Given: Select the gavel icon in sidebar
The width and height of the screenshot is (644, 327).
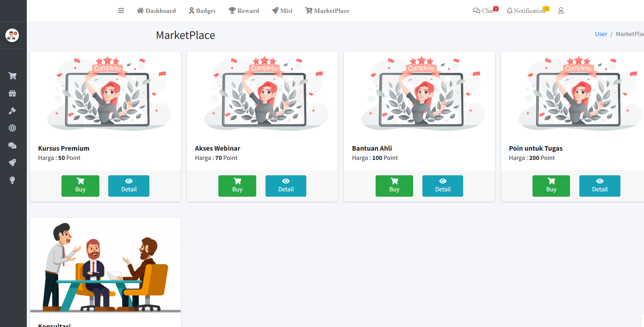Looking at the screenshot, I should point(13,111).
